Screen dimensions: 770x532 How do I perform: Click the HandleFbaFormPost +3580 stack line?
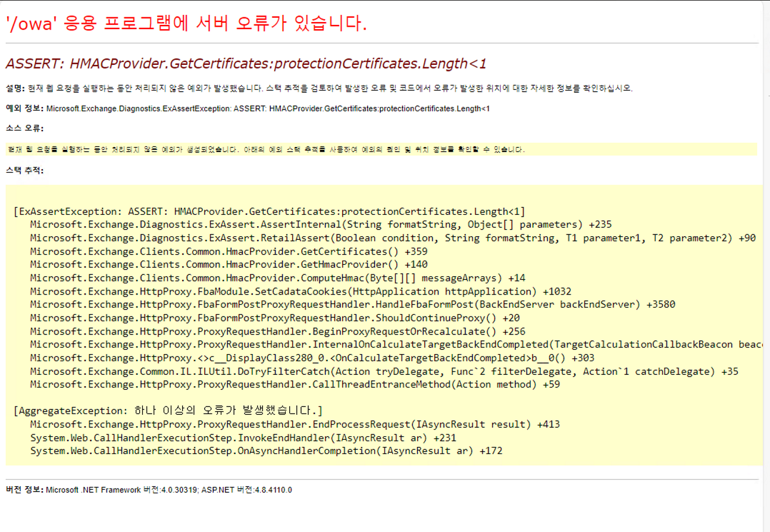(x=353, y=304)
